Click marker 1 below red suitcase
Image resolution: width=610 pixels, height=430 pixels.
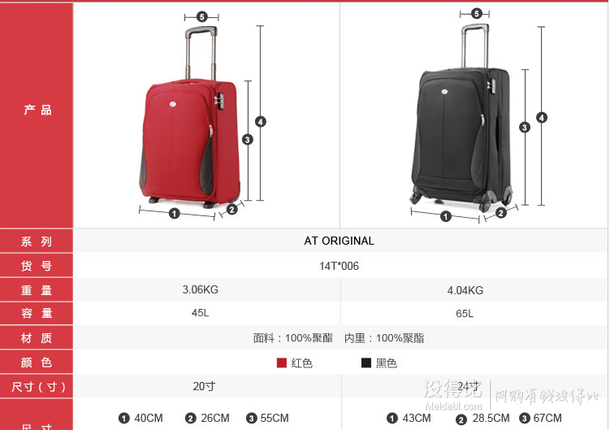(174, 213)
